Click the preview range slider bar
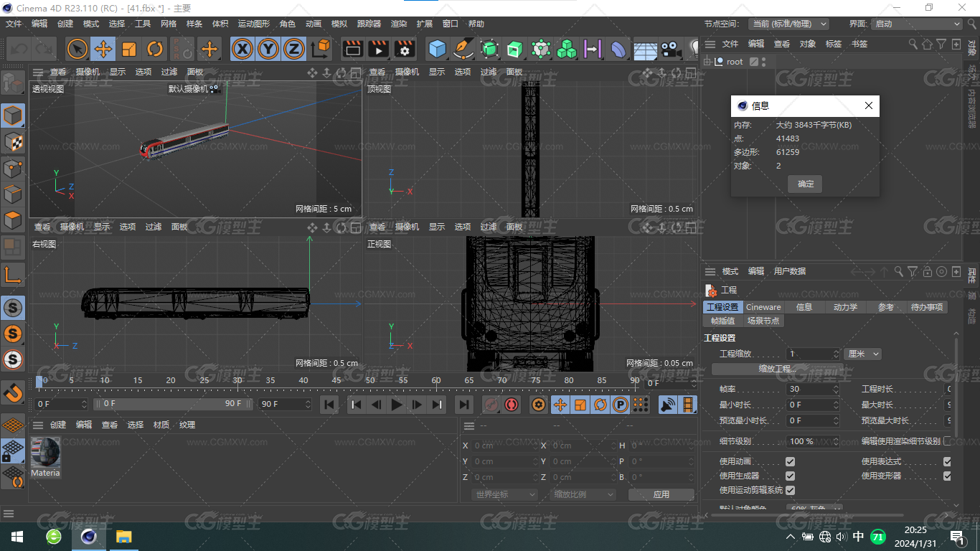 tap(174, 404)
